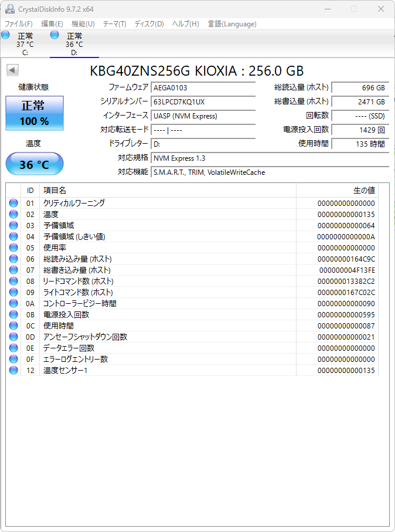This screenshot has height=532, width=395.
Task: Click raw value 00000000000021
Action: tap(346, 337)
